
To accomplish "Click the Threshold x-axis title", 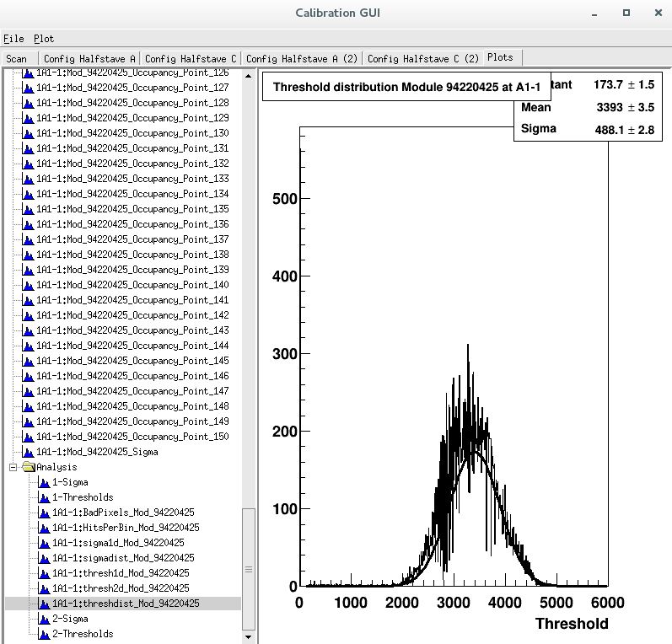I will coord(572,624).
